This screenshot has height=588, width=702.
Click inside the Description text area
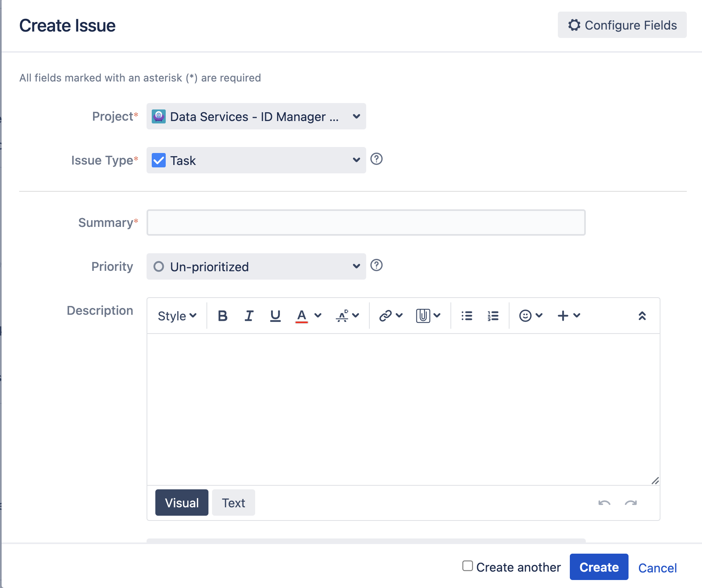point(403,409)
